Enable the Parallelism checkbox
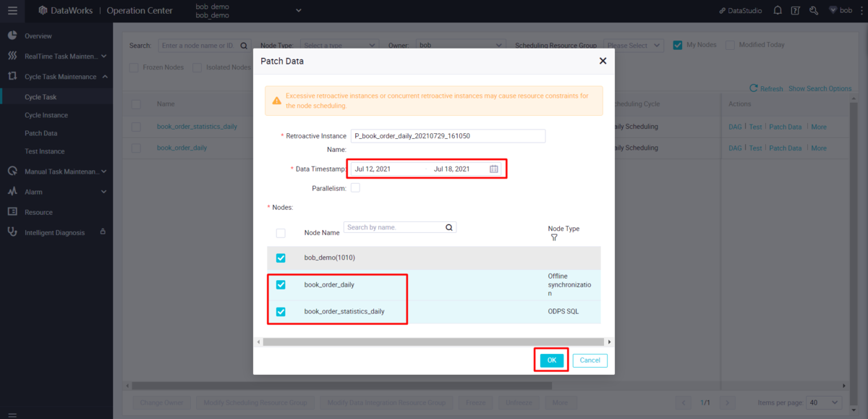 pos(355,187)
